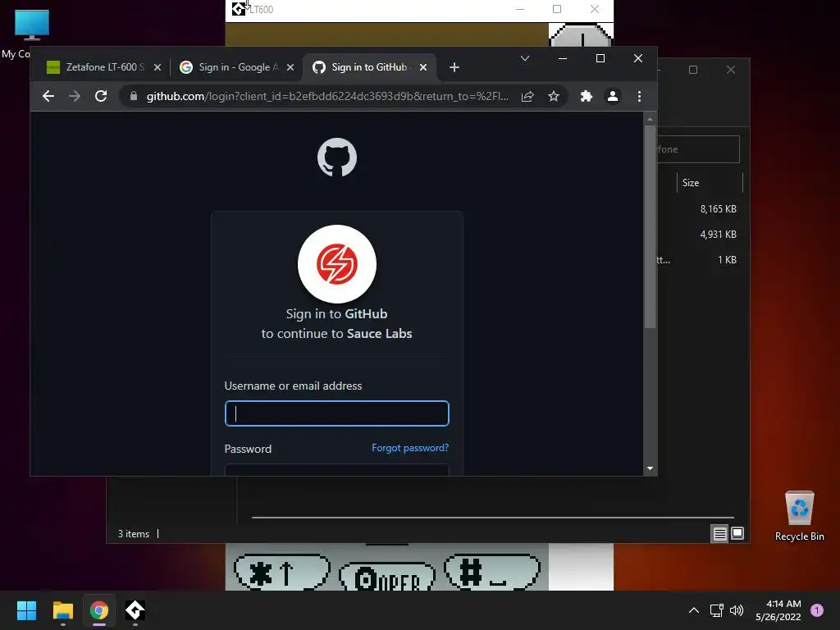Close the Sign in to GitHub tab
This screenshot has height=630, width=840.
(423, 67)
